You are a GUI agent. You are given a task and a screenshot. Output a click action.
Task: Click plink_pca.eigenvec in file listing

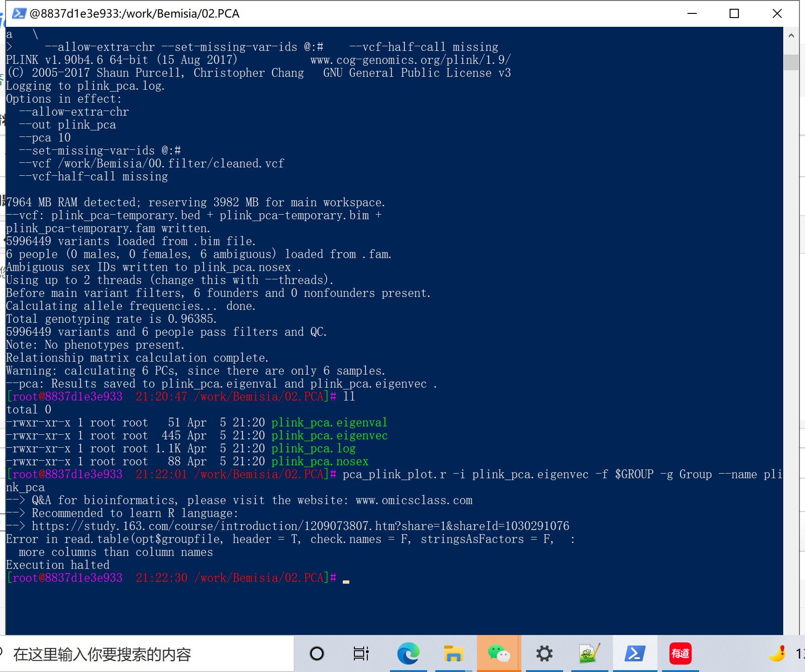(x=329, y=436)
